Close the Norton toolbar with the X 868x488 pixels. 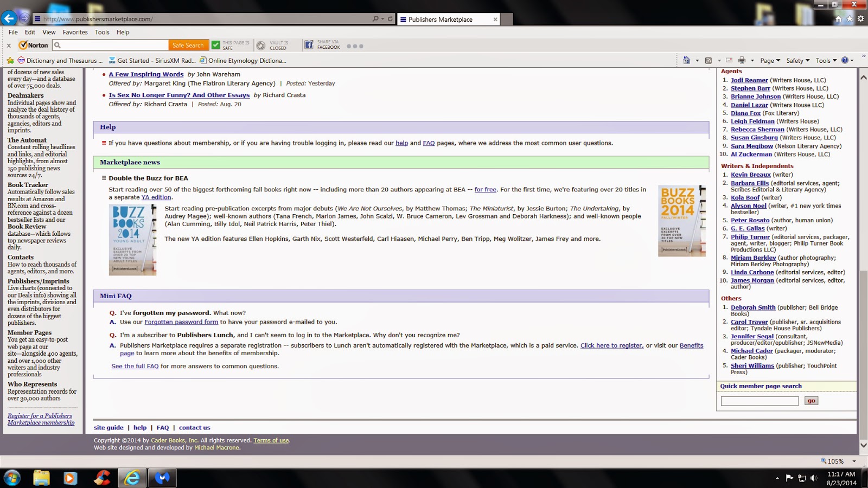pyautogui.click(x=9, y=46)
